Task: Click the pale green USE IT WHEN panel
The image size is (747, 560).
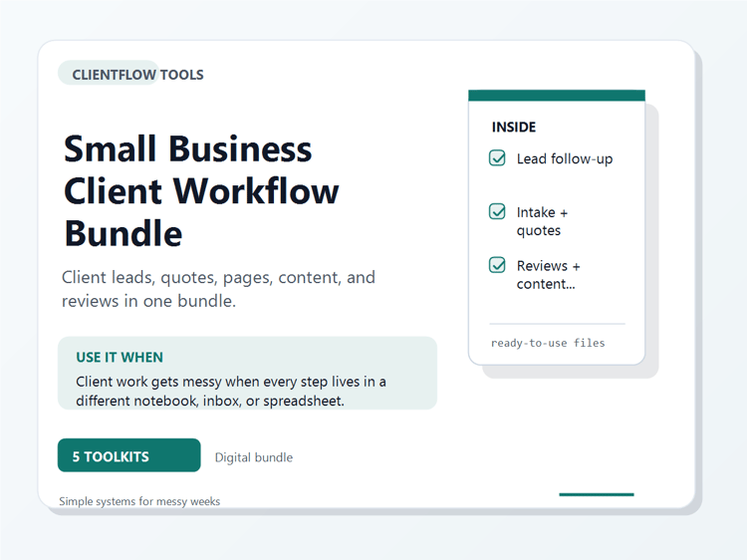Action: [247, 373]
